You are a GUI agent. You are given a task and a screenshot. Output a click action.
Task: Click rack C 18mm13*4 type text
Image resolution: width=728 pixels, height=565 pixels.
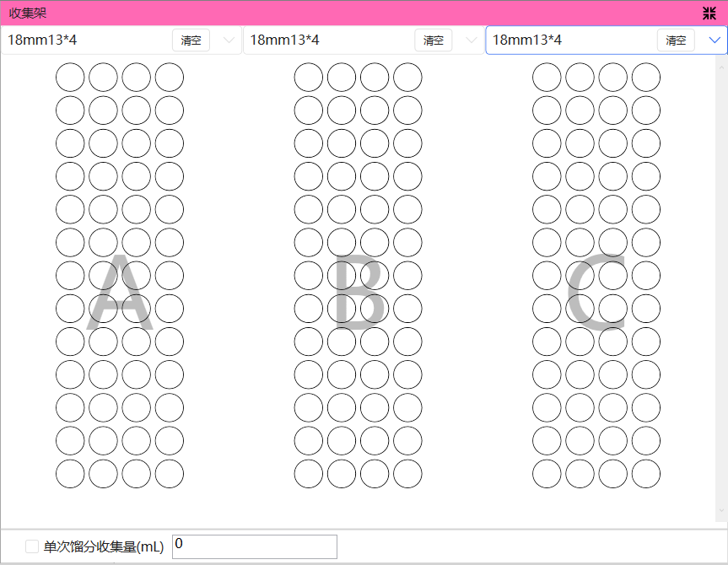tap(527, 40)
